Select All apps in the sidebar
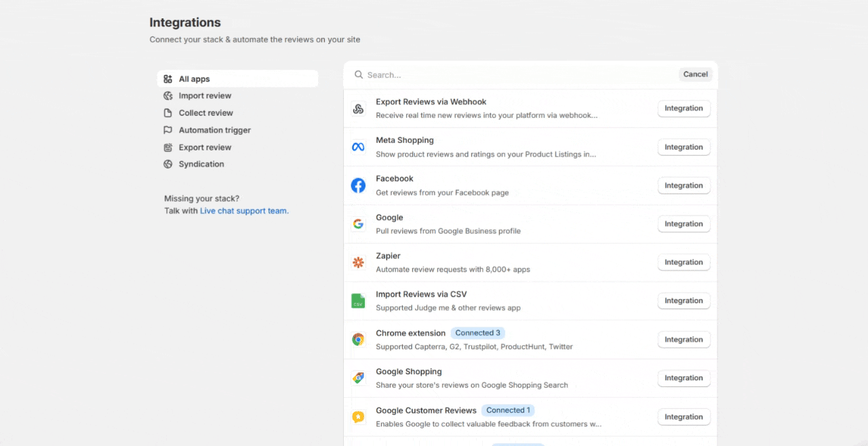This screenshot has height=446, width=868. [x=194, y=79]
